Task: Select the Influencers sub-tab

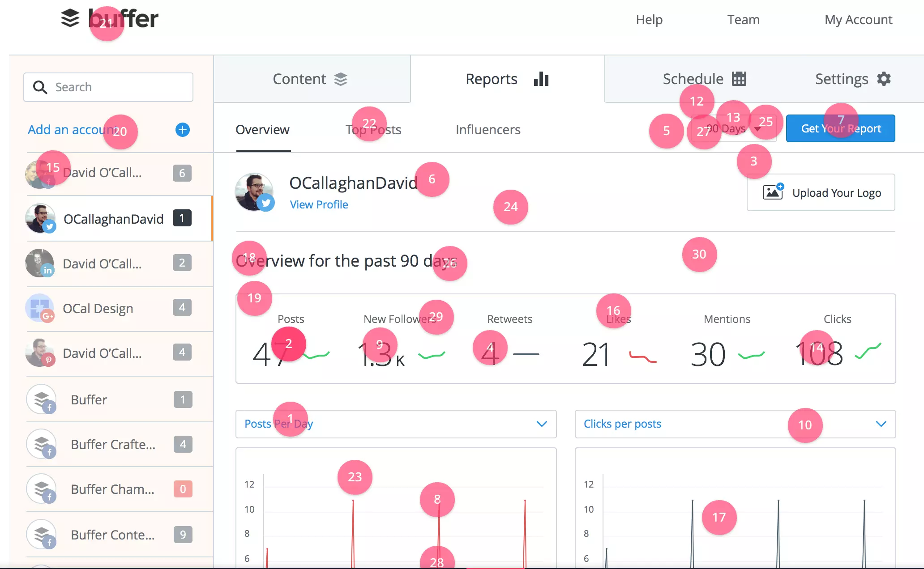Action: click(x=488, y=130)
